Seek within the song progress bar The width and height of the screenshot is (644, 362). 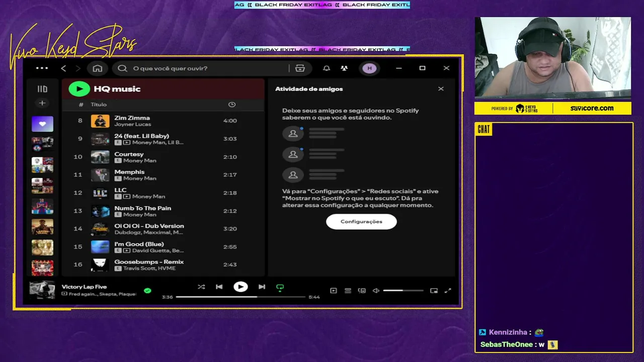pos(240,297)
